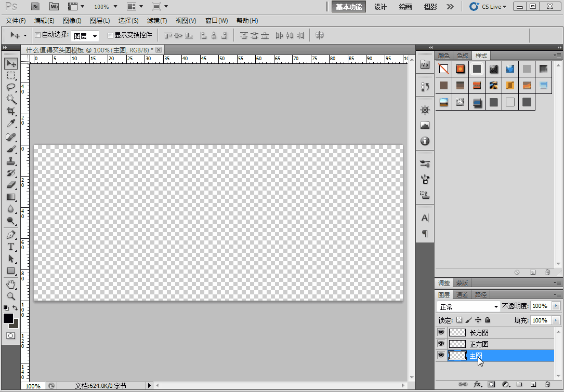Toggle lock image pixels
Viewport: 564px width, 392px height.
click(x=469, y=320)
